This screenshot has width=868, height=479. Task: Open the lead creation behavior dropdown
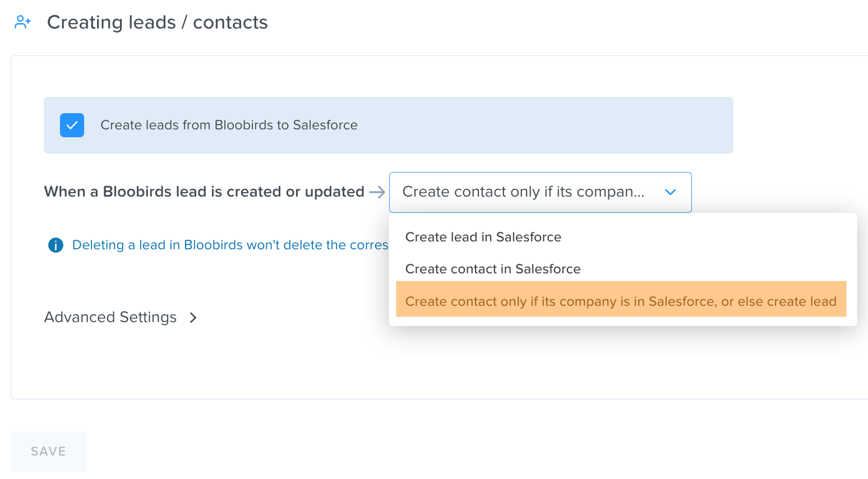point(540,192)
